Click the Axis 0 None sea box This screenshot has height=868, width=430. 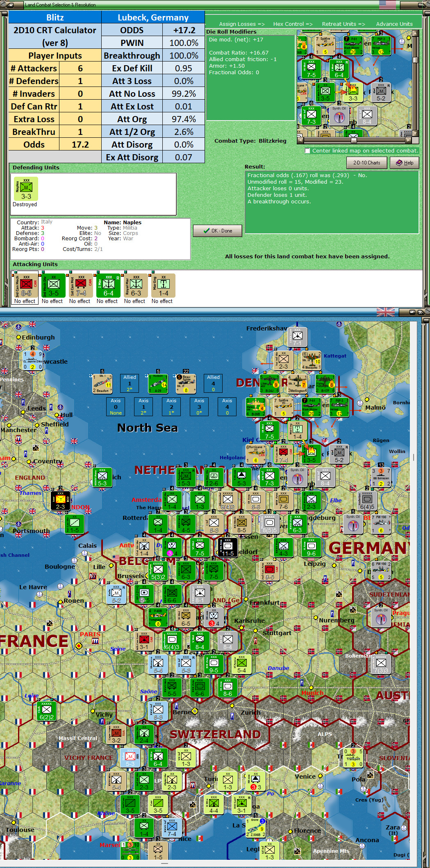116,407
